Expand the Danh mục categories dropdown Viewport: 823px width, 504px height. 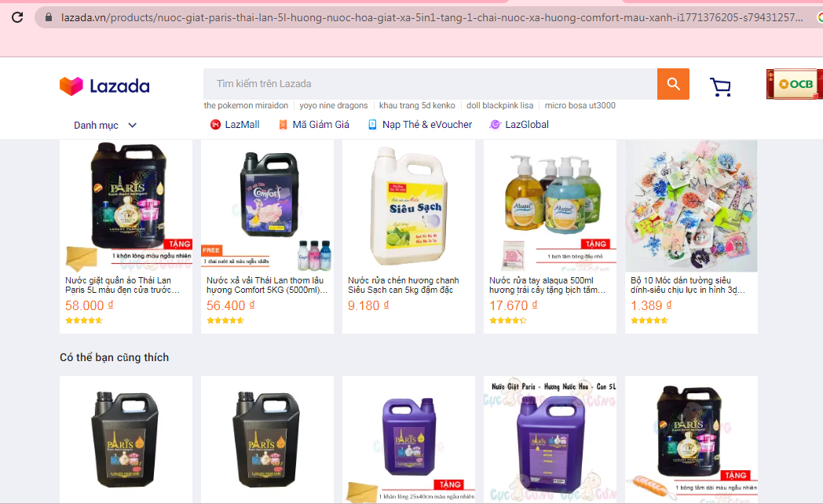pos(105,126)
